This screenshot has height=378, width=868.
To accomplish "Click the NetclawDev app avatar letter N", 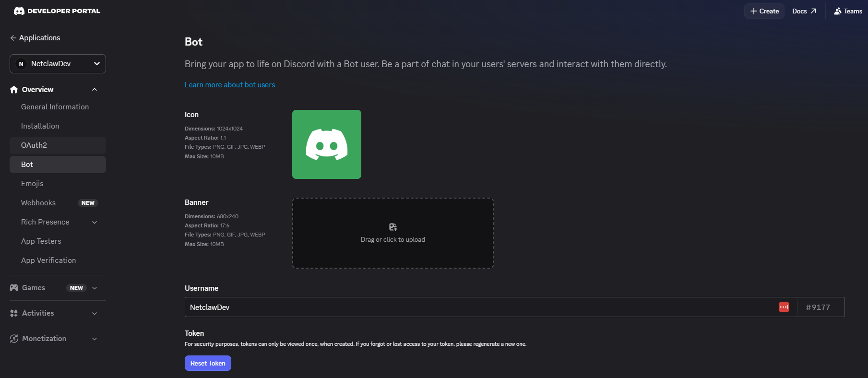I will 21,64.
